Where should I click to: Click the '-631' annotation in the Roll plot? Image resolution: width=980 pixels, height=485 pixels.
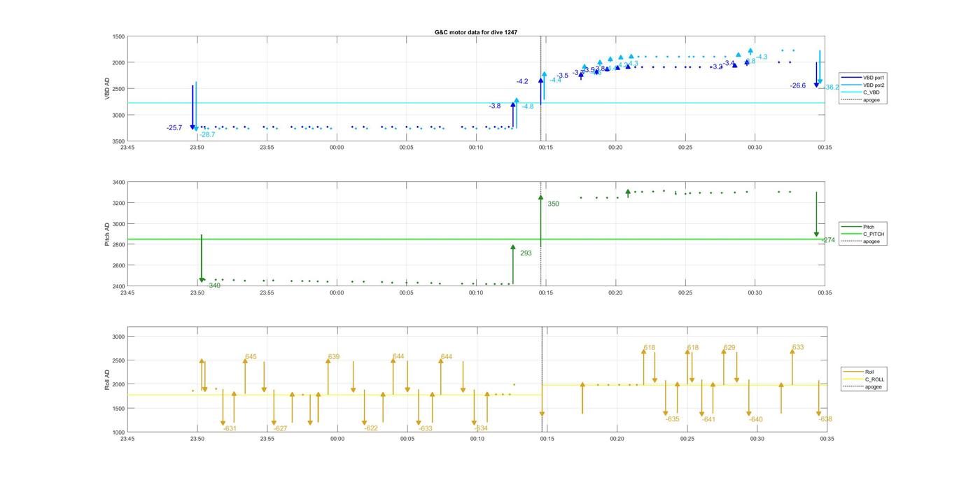230,428
